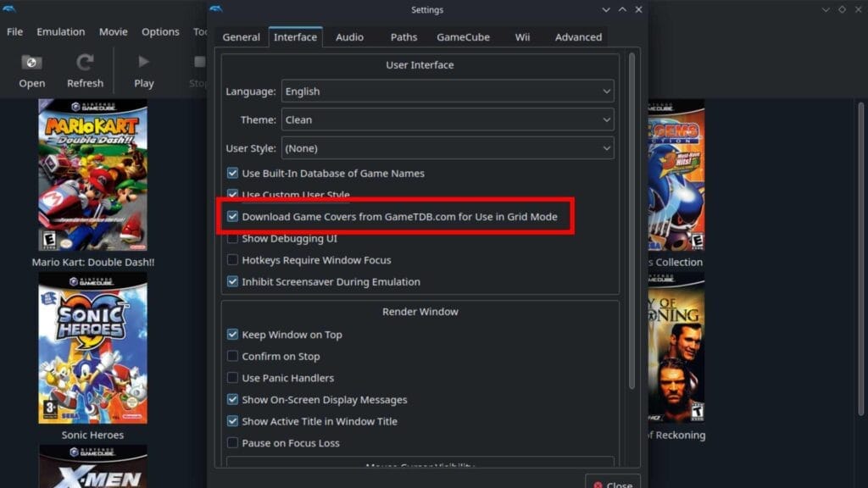Select the Interface tab
This screenshot has width=868, height=488.
(x=296, y=37)
